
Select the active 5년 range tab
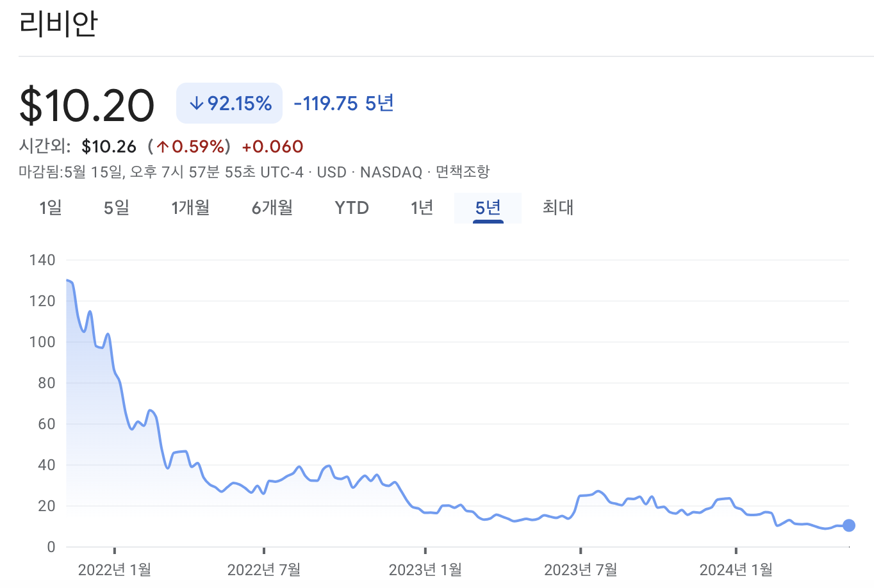(488, 208)
